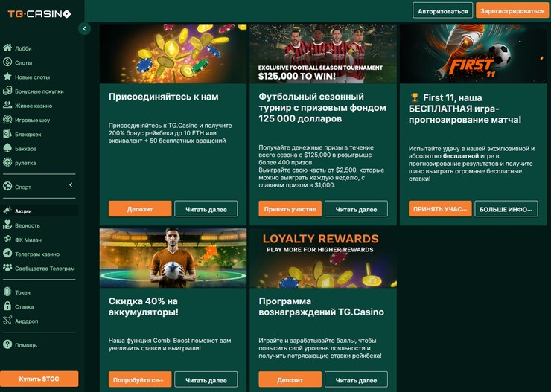Open the First 11 promo banner image
This screenshot has height=392, width=551.
473,54
